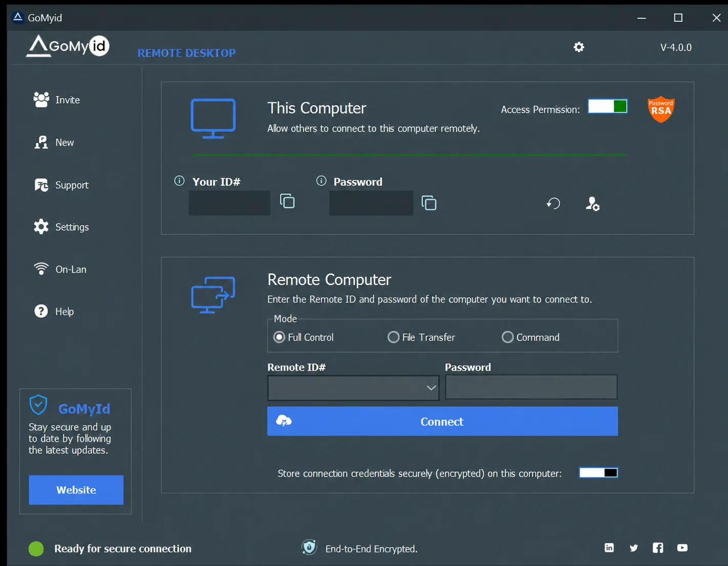728x566 pixels.
Task: Copy the Password with its copy icon
Action: 429,203
